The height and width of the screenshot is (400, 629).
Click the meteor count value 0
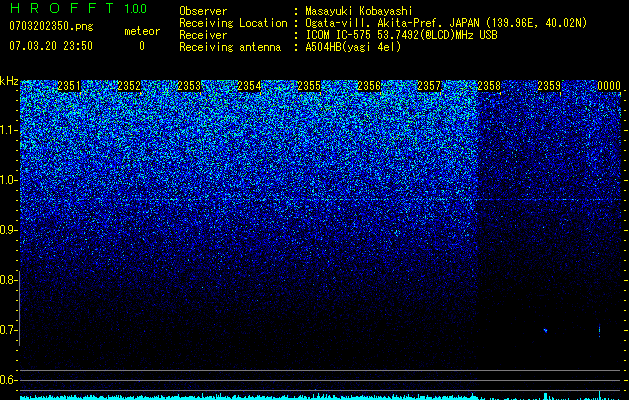(142, 46)
